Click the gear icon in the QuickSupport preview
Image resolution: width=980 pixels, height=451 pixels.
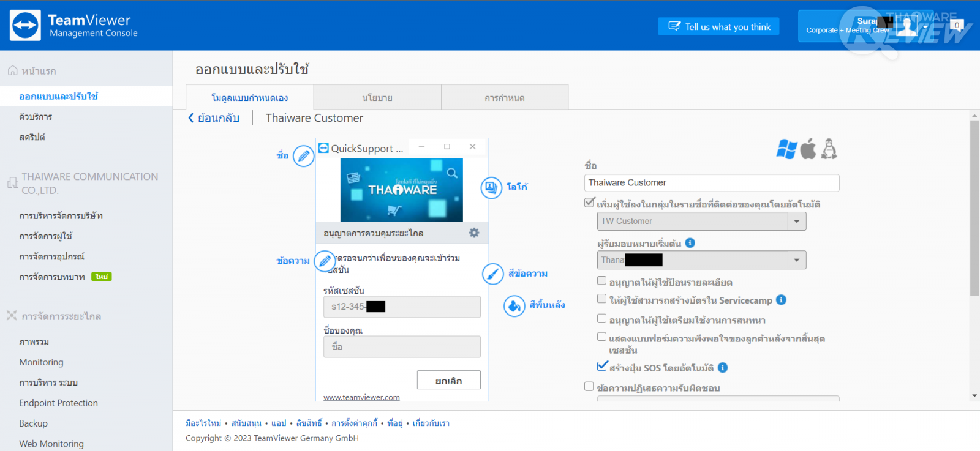[x=474, y=233]
